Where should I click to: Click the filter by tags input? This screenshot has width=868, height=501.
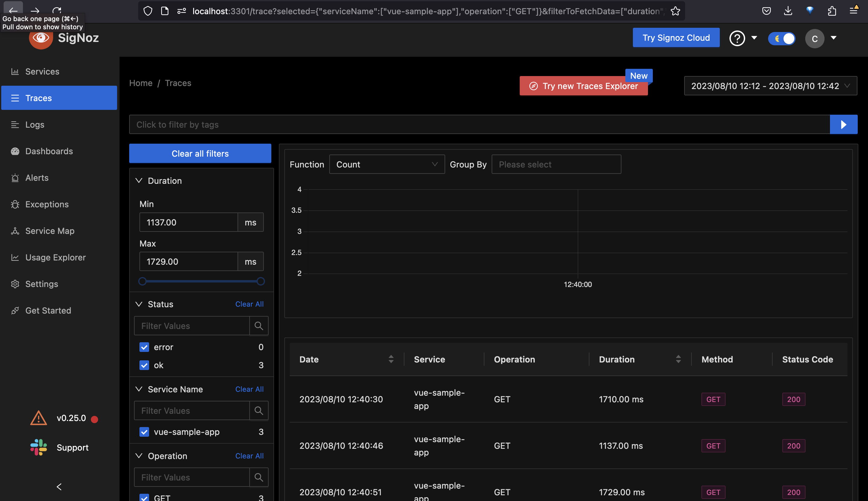(479, 124)
